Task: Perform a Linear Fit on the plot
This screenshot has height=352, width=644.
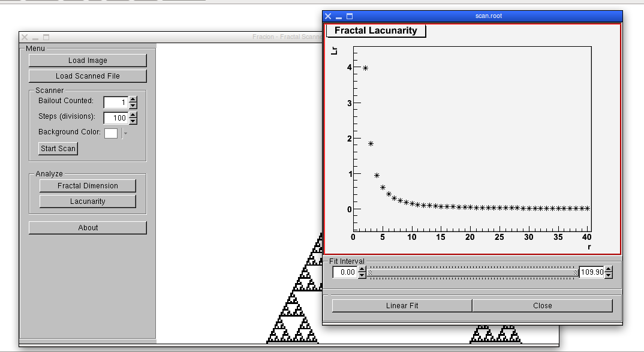Action: (402, 306)
